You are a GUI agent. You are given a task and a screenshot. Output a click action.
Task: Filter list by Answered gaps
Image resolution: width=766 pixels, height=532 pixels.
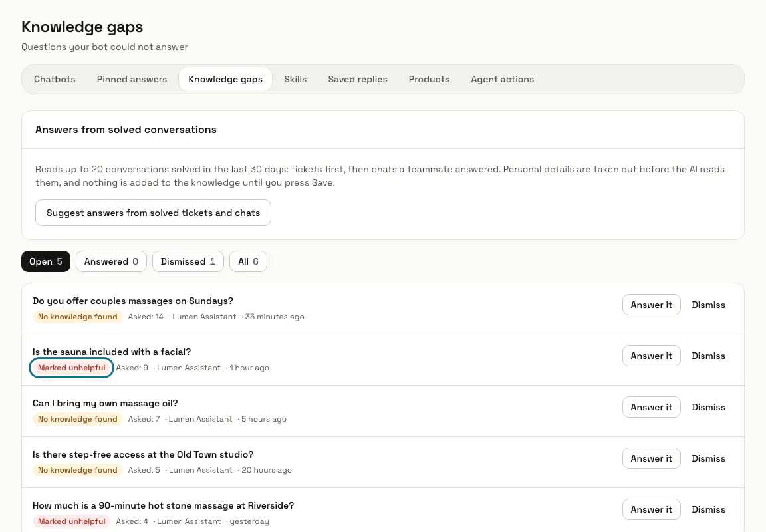(112, 261)
